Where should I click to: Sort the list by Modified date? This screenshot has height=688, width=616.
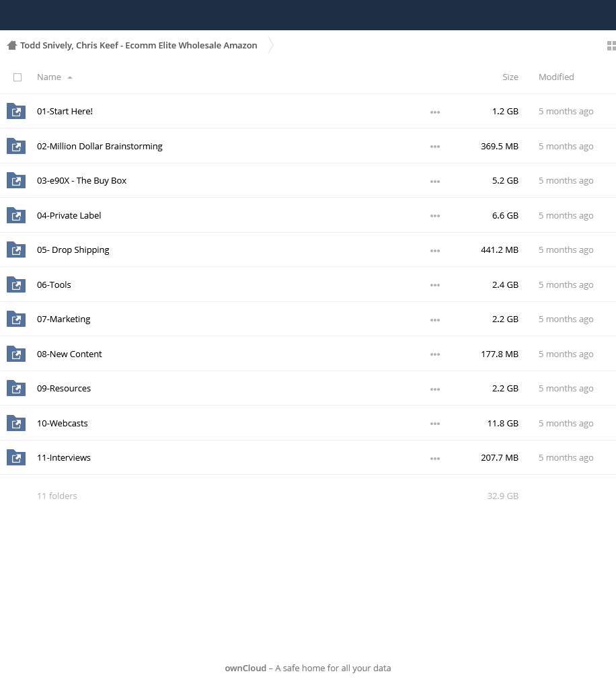click(x=556, y=77)
